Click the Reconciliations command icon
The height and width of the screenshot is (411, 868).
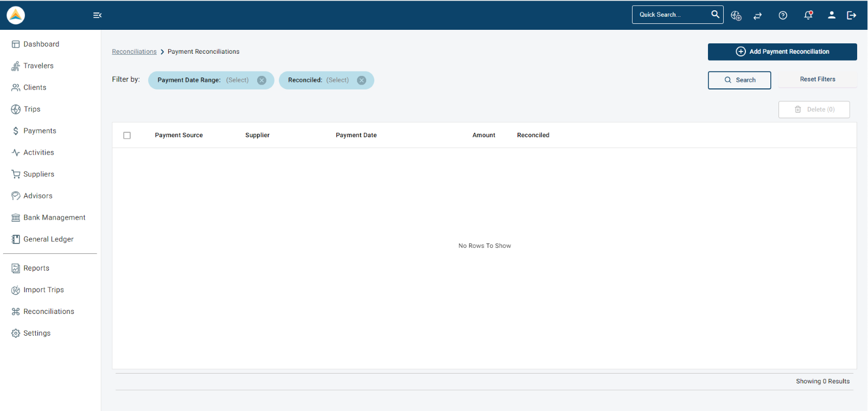point(16,312)
